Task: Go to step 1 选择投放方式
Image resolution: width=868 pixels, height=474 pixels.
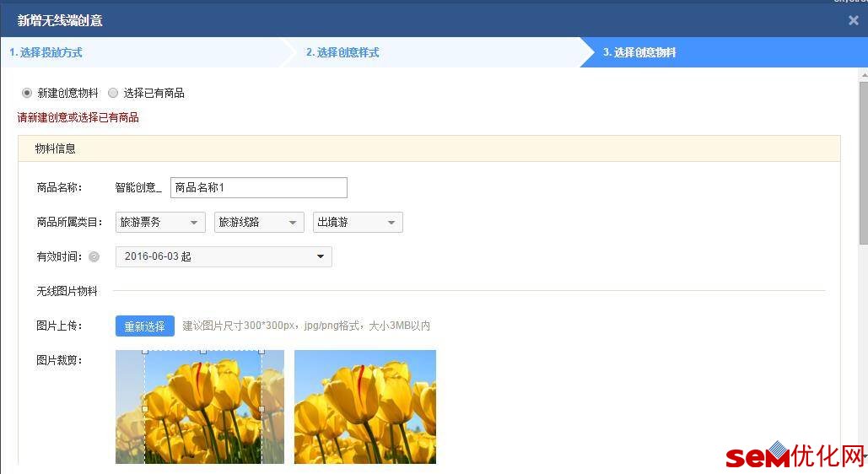Action: tap(46, 52)
